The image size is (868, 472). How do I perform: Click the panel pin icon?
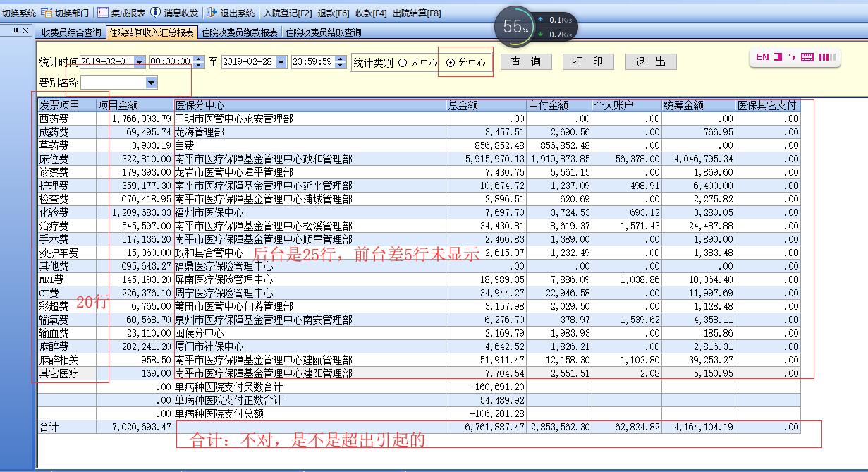[x=16, y=30]
